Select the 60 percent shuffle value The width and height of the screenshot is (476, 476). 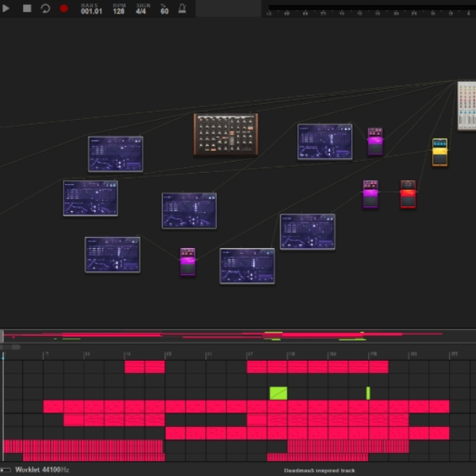click(x=164, y=11)
